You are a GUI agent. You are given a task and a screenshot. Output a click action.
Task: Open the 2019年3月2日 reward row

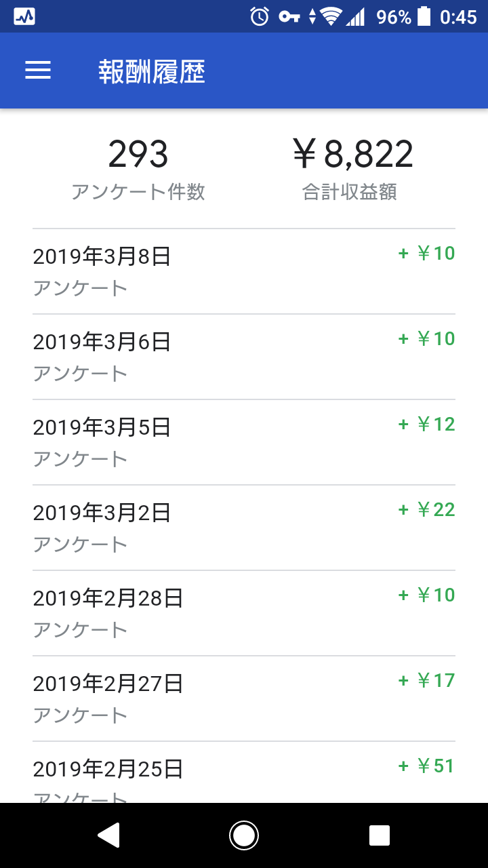click(x=244, y=528)
